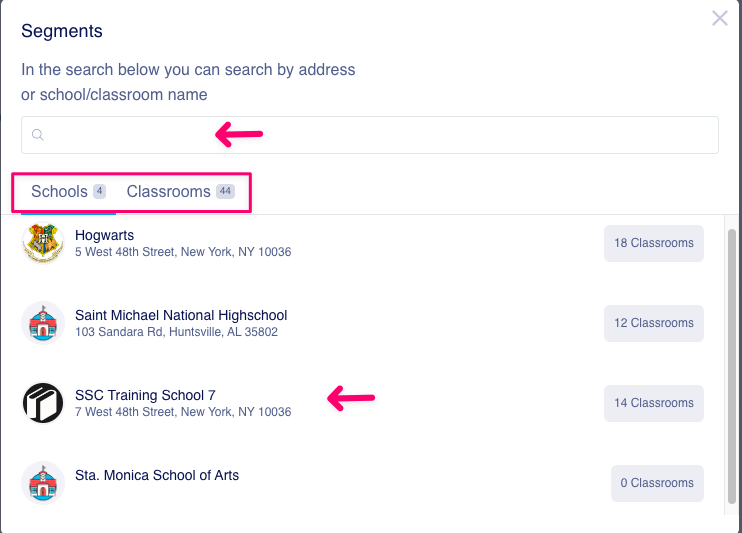Click the SSC Training School 7 logo
Image resolution: width=742 pixels, height=533 pixels.
click(x=43, y=403)
